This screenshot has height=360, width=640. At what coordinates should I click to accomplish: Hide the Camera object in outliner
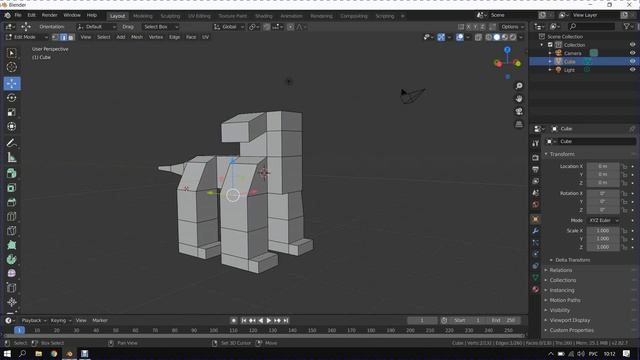(632, 53)
